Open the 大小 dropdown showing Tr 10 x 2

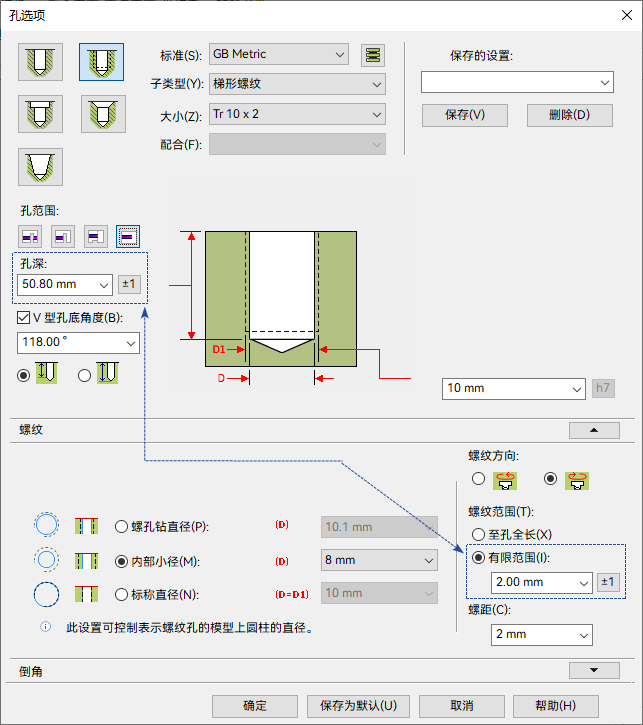point(297,114)
